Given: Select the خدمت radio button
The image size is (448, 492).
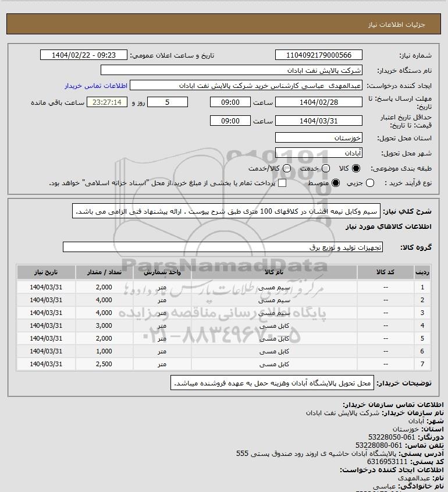Looking at the screenshot, I should 326,168.
